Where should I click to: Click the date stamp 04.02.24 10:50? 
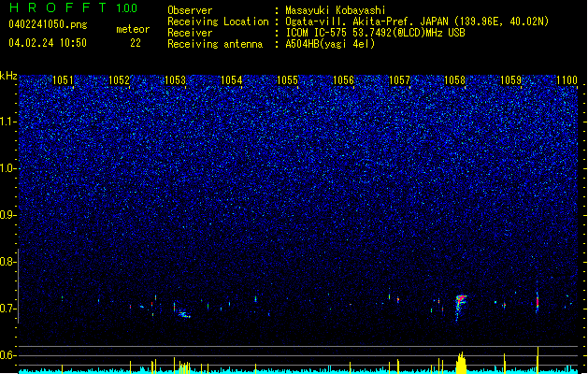48,43
